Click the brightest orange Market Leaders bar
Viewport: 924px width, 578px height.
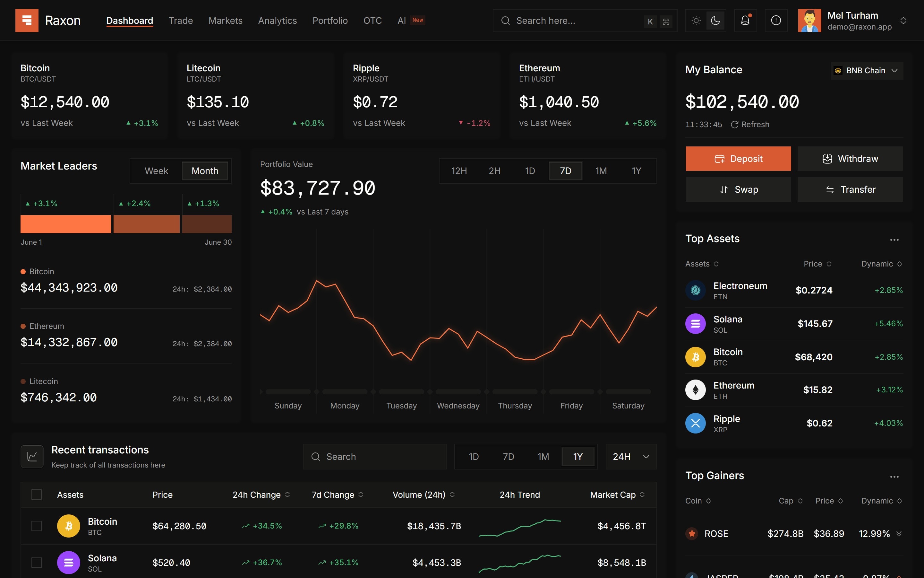[x=66, y=224]
